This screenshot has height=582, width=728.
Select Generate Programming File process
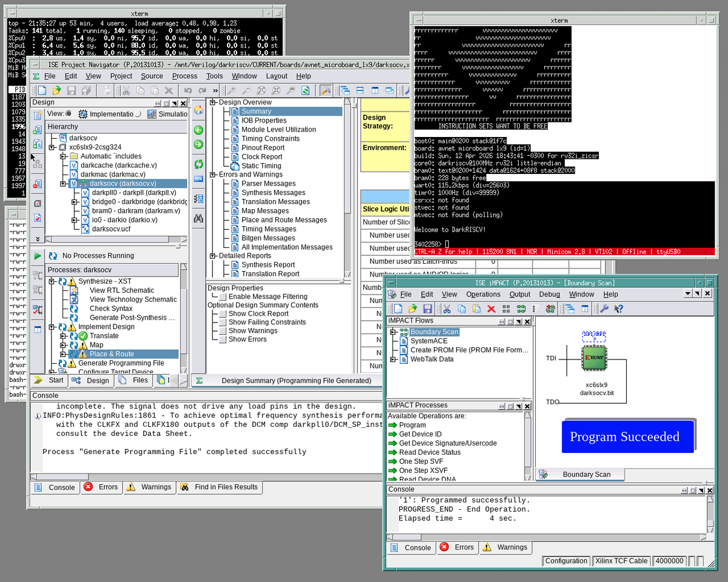(x=121, y=363)
